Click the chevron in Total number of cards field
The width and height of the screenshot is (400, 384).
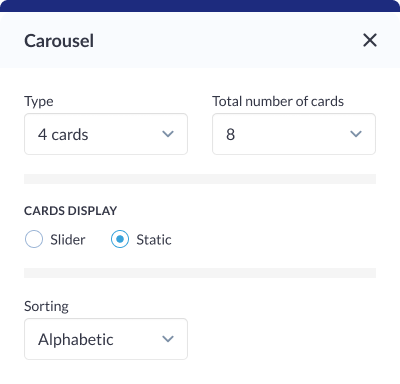coord(356,134)
